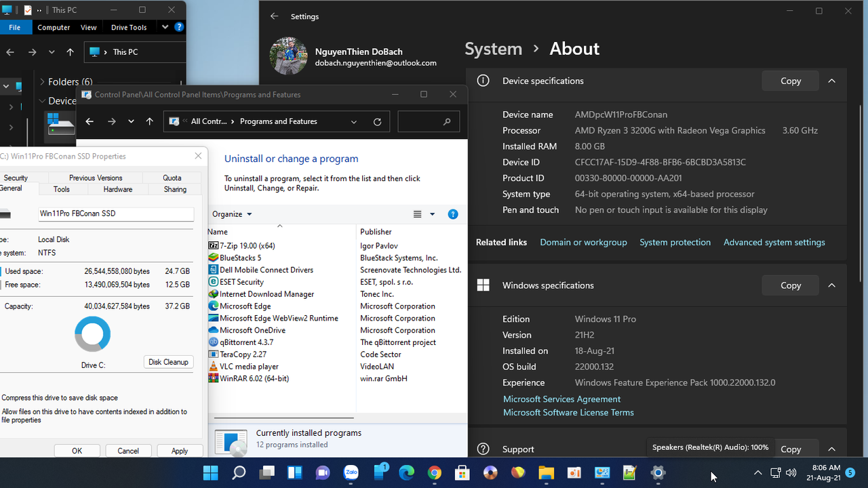Go up one level in This PC window
Viewport: 868px width, 488px height.
[70, 52]
